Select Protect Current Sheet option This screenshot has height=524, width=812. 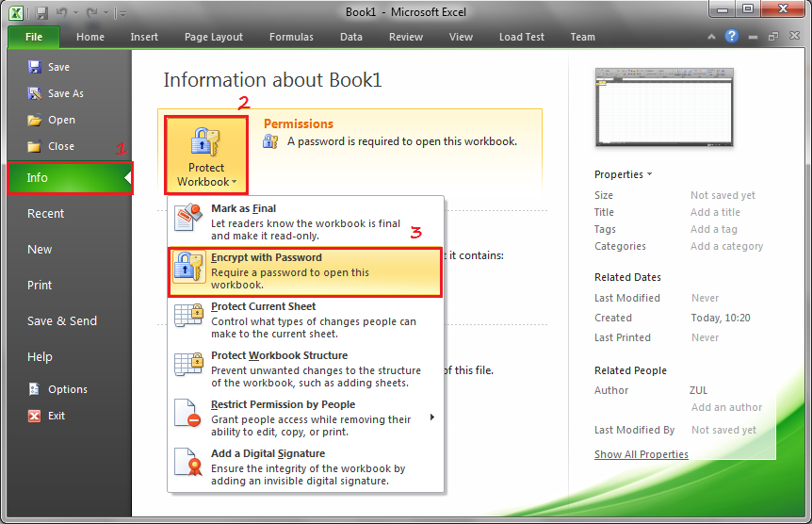click(x=305, y=319)
